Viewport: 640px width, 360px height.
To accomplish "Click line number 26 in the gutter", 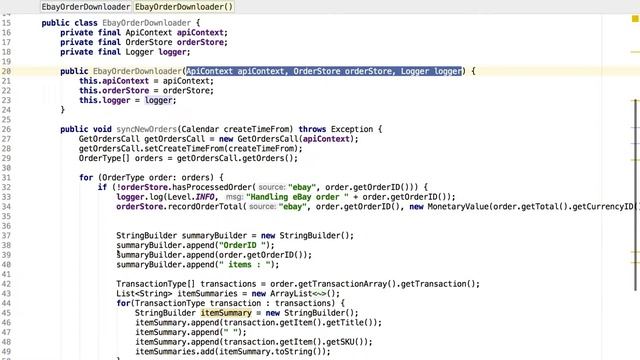I will (6, 129).
